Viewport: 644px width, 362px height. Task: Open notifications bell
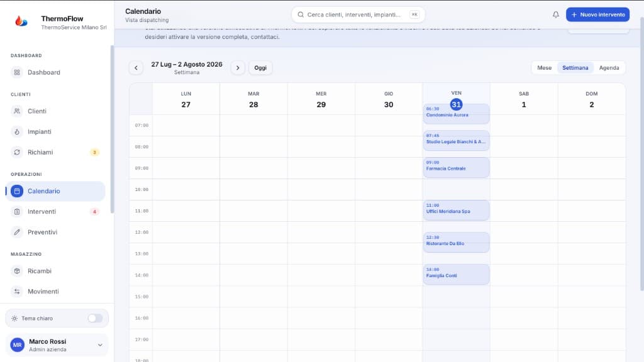point(556,15)
